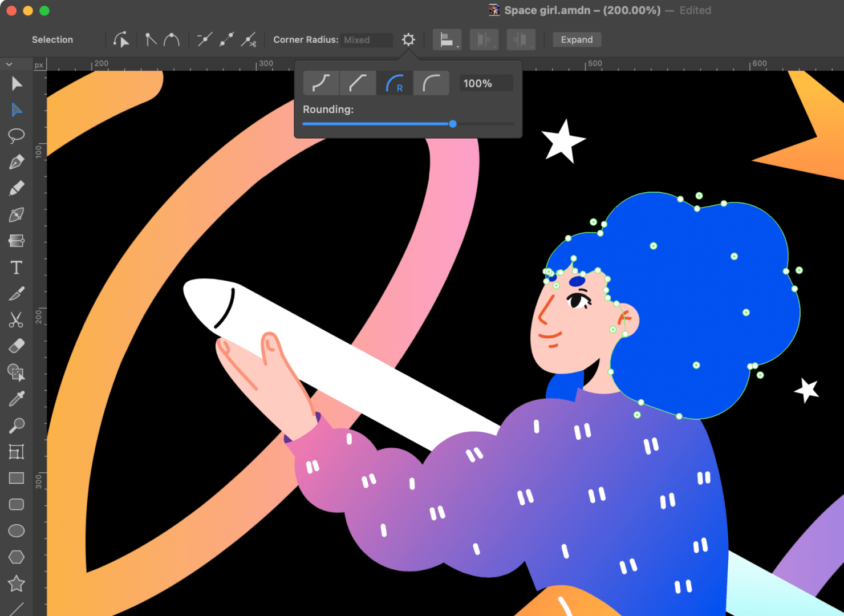Click the Corner Radius Mixed field

coord(367,40)
